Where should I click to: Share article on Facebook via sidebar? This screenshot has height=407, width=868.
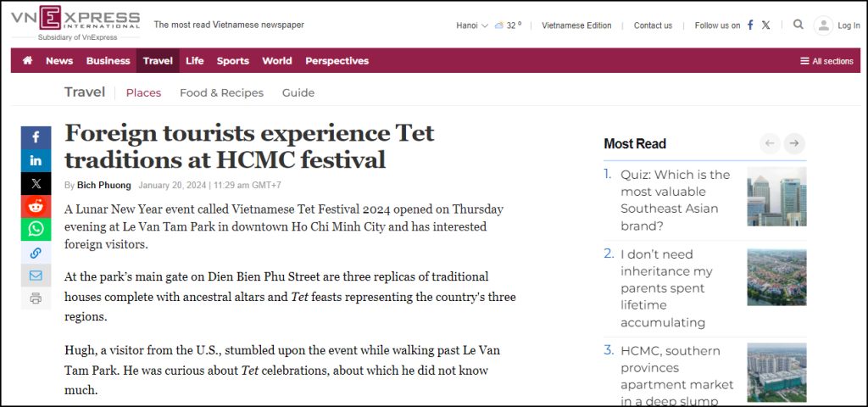[36, 137]
